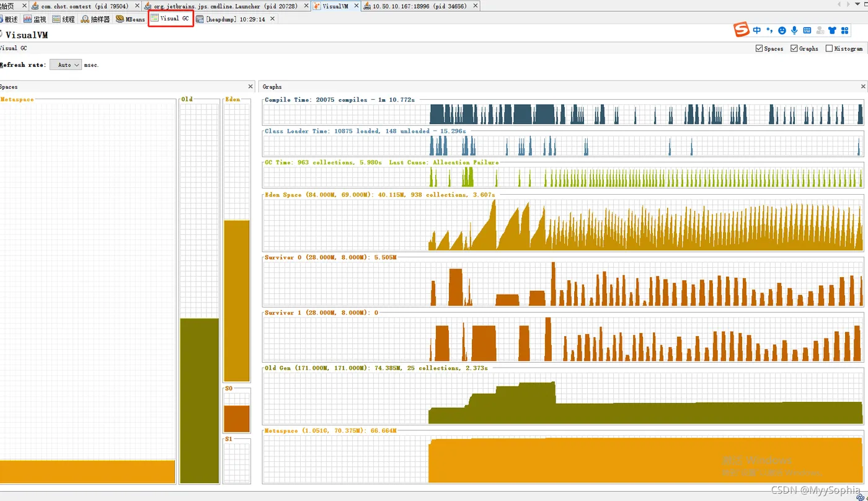Select the Visual GC tab
The width and height of the screenshot is (868, 501).
[x=170, y=19]
